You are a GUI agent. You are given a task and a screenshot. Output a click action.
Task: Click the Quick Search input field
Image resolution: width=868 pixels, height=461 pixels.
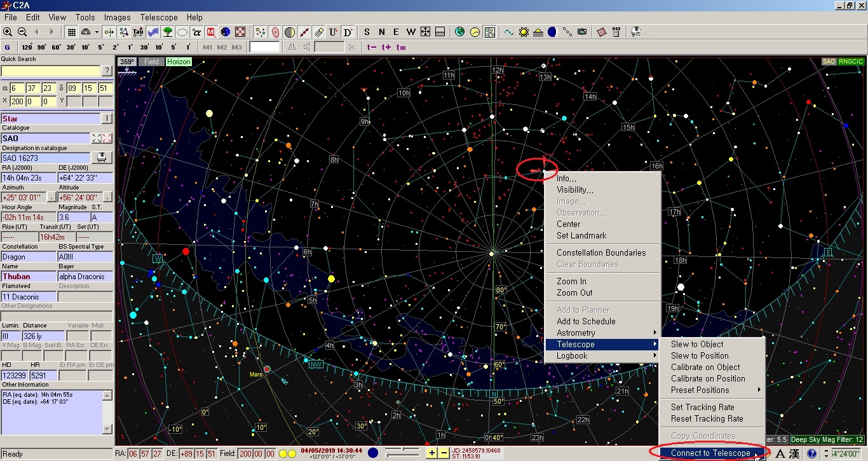[51, 71]
